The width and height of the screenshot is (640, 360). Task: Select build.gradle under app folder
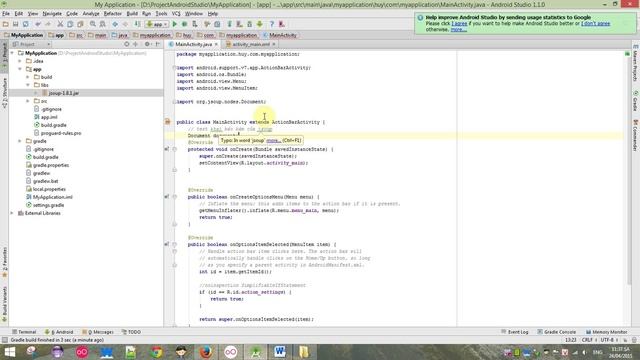(x=53, y=125)
